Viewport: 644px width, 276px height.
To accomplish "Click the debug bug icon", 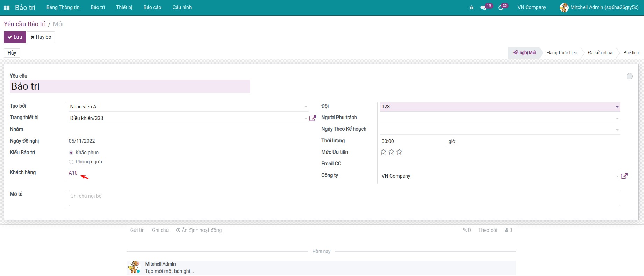I will [471, 8].
